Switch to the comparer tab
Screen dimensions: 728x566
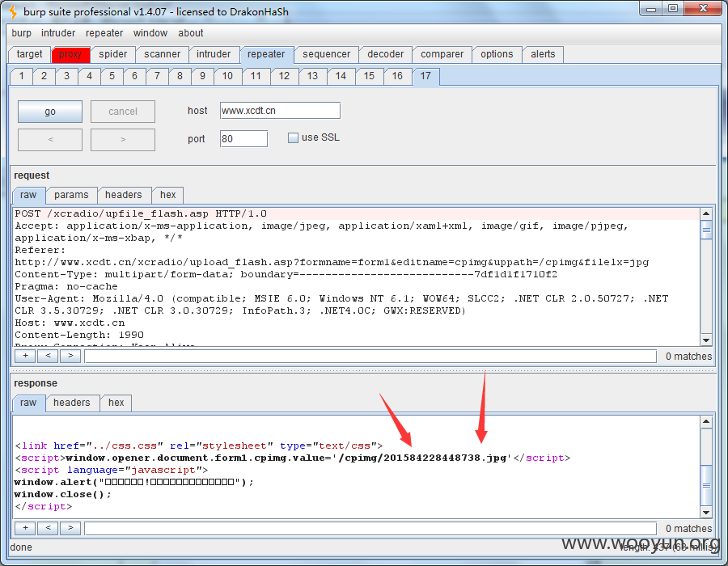tap(442, 54)
